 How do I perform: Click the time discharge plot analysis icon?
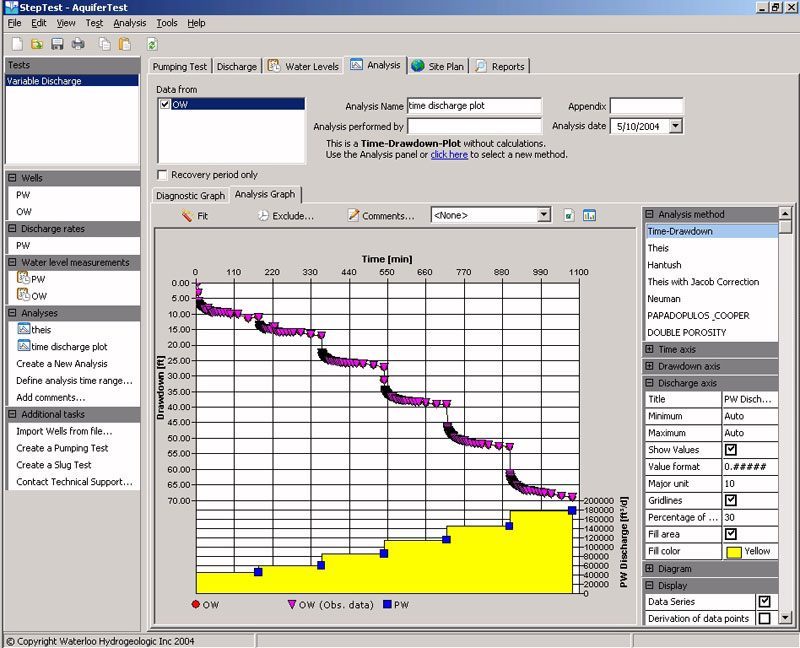pos(23,345)
